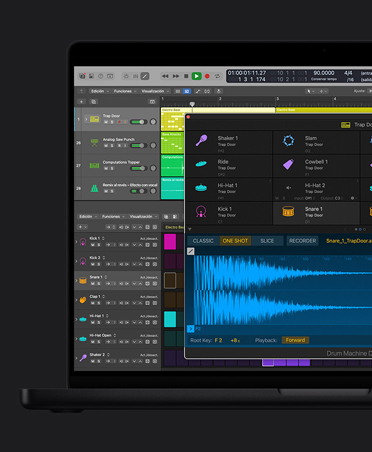Solo the Snare 1 sequencer row
The height and width of the screenshot is (452, 372).
coord(99,284)
